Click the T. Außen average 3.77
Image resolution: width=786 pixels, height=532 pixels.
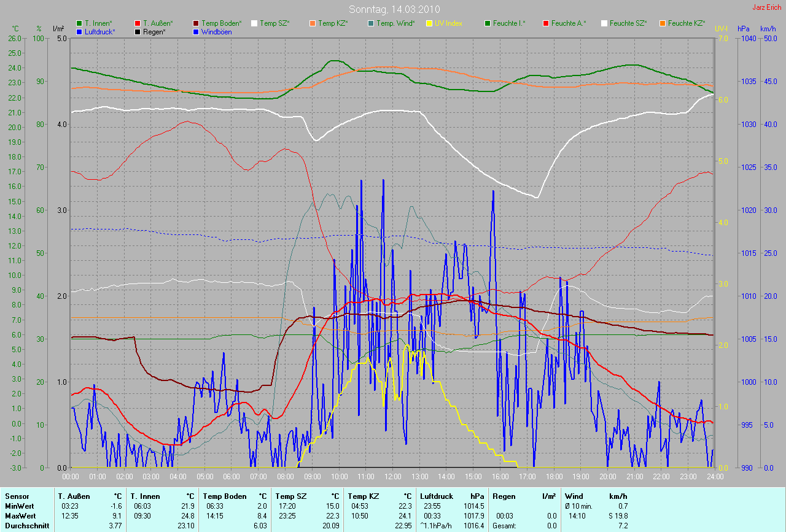point(116,526)
